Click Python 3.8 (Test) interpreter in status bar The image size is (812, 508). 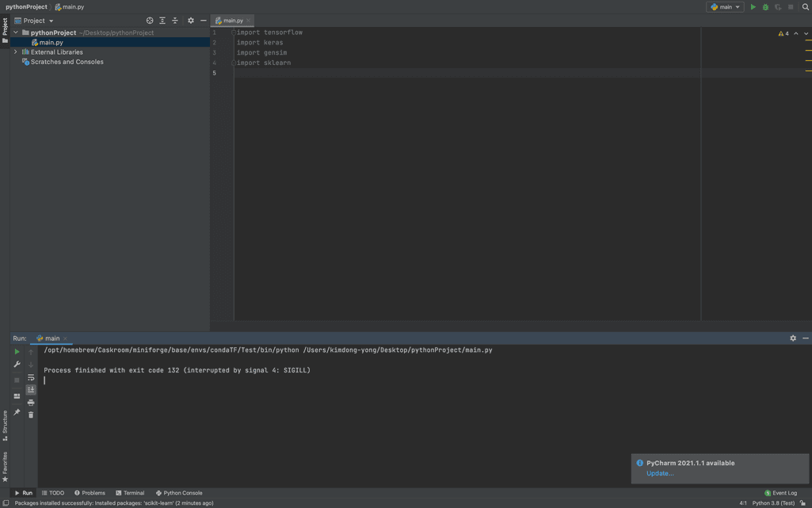(773, 502)
